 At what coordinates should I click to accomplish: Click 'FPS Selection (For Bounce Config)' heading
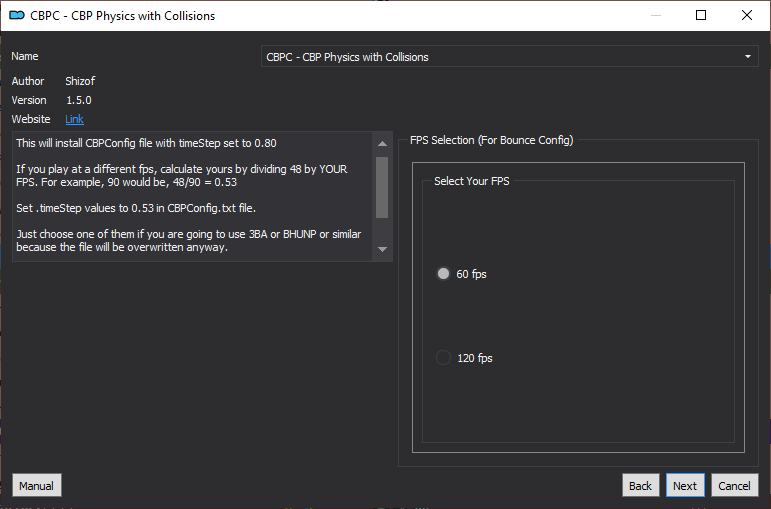[x=492, y=140]
